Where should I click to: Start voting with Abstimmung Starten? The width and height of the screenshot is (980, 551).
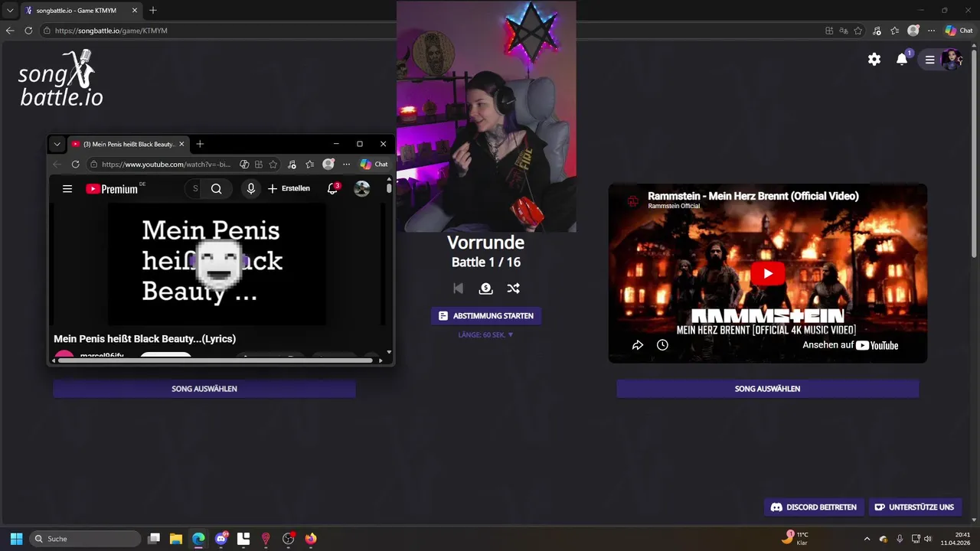click(x=485, y=315)
